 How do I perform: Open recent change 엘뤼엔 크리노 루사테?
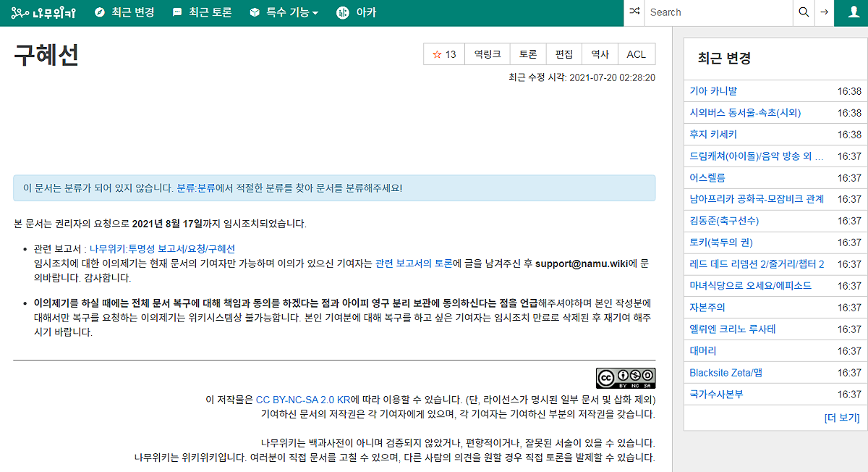(x=733, y=329)
